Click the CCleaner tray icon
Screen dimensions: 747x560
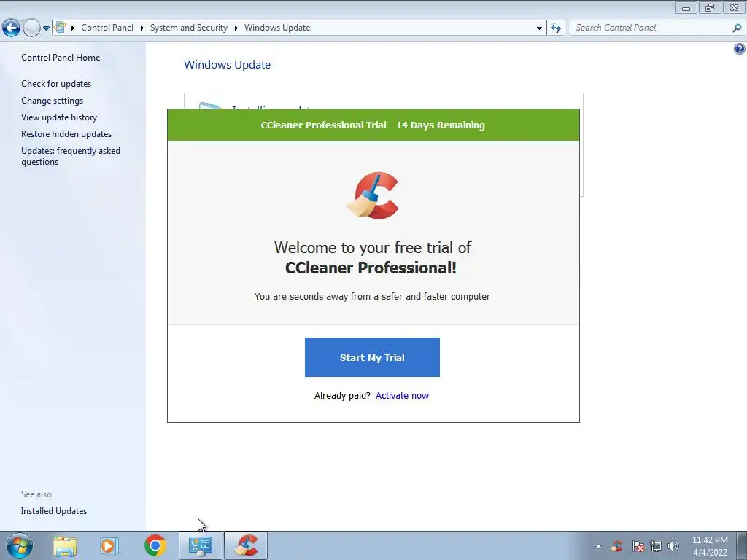(617, 546)
